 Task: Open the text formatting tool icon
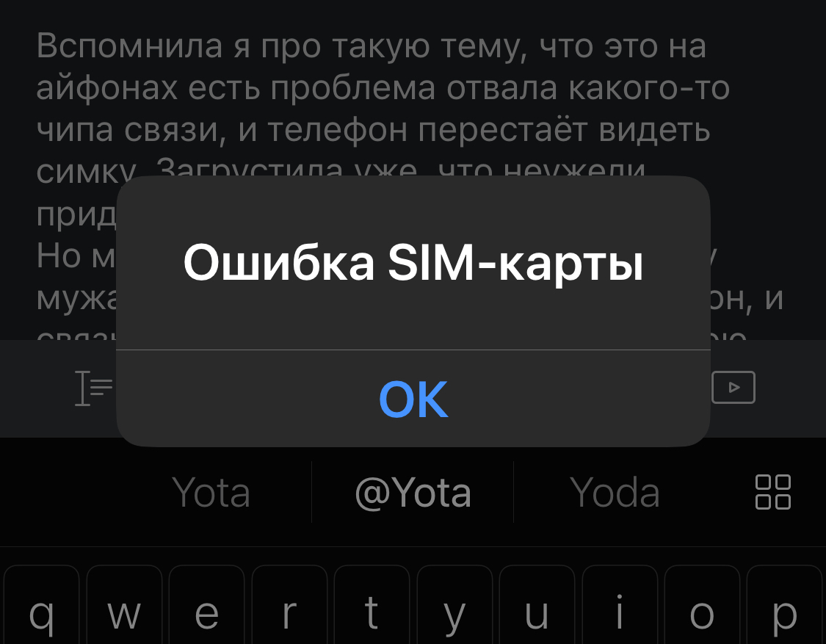[94, 388]
